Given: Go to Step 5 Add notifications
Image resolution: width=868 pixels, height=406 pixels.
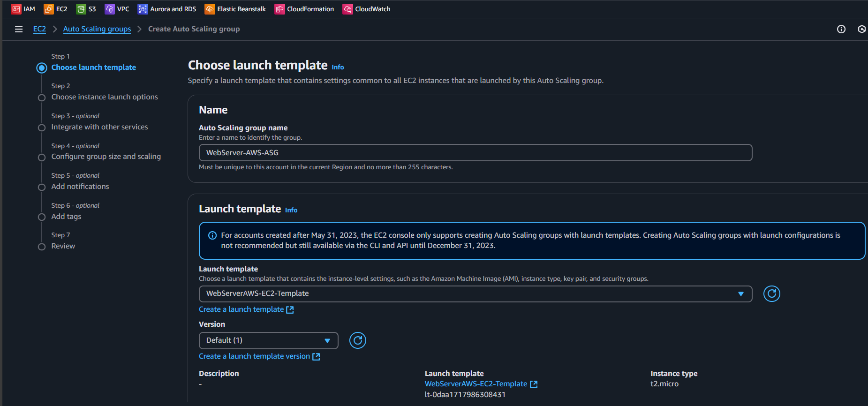Looking at the screenshot, I should 80,187.
